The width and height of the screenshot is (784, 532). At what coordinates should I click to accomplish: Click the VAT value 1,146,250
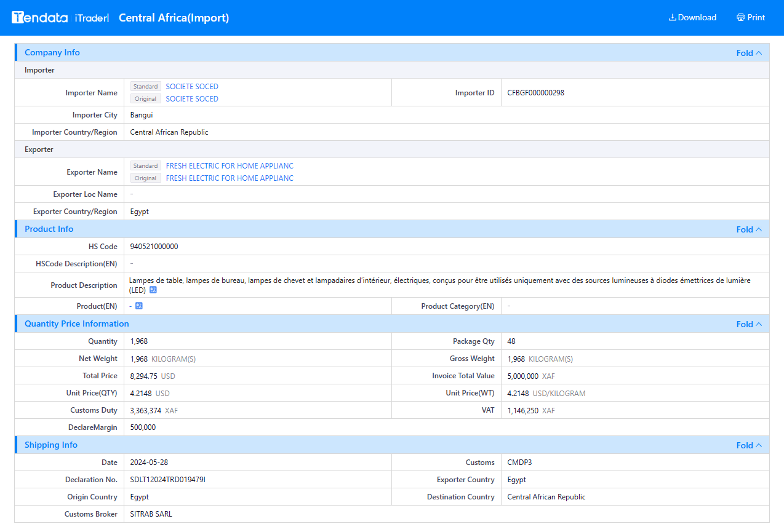tap(523, 410)
